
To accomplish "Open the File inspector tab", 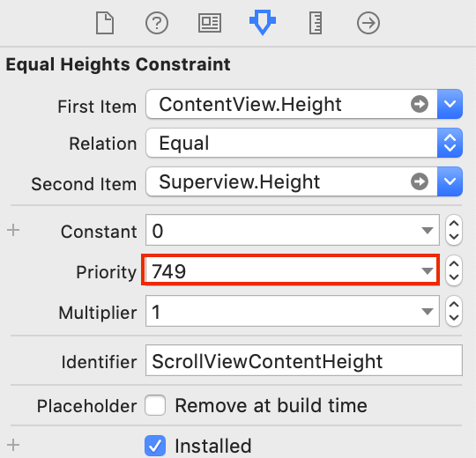I will 105,23.
